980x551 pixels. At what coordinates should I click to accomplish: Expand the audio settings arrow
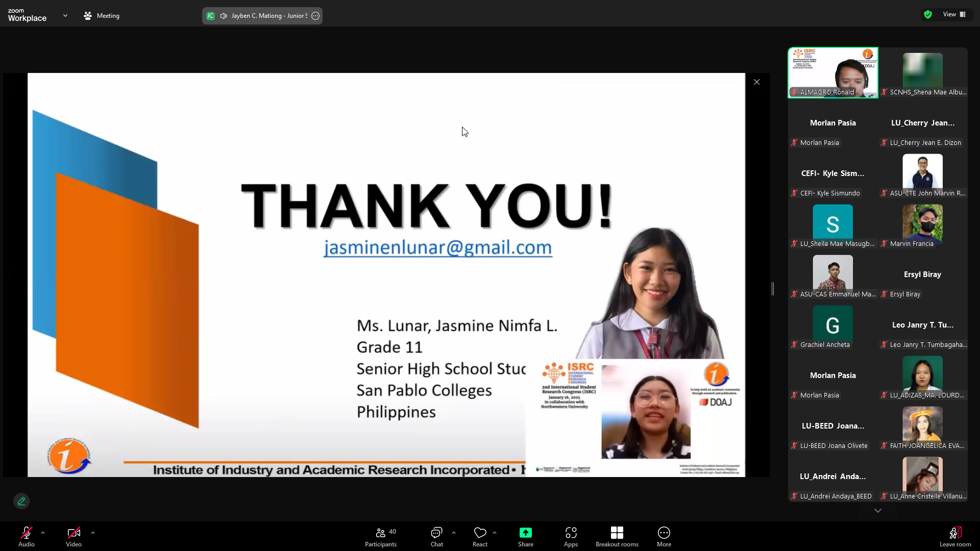pyautogui.click(x=43, y=533)
